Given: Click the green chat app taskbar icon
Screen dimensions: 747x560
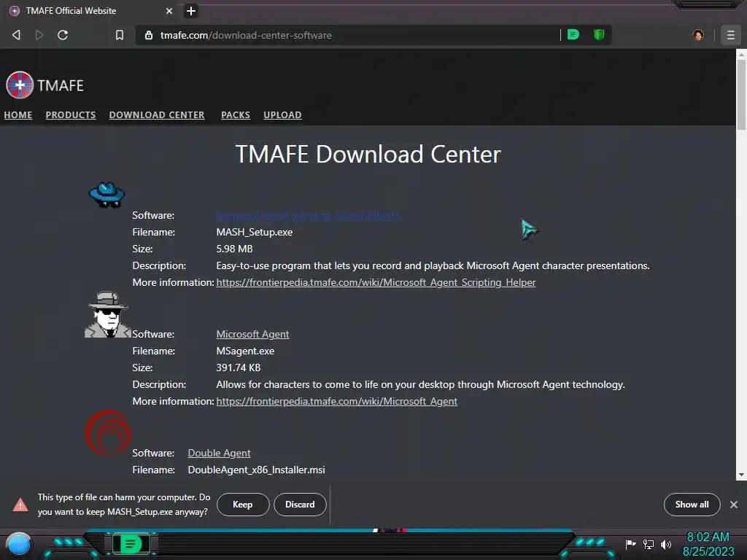Looking at the screenshot, I should (131, 544).
